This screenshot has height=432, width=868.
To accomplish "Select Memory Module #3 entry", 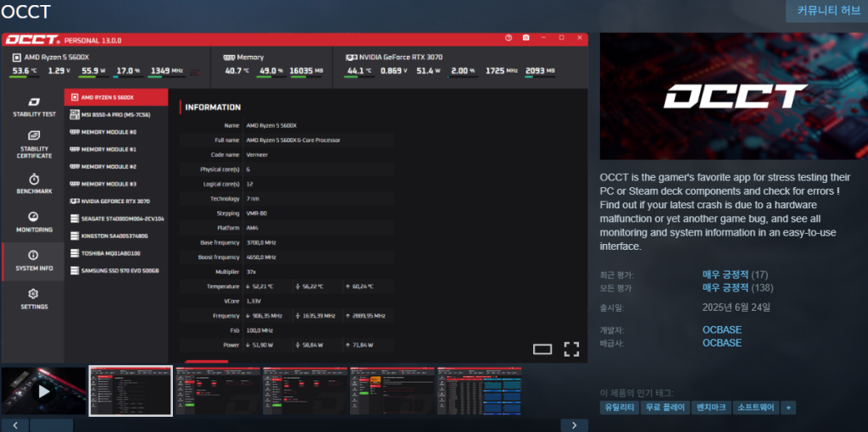I will [116, 184].
